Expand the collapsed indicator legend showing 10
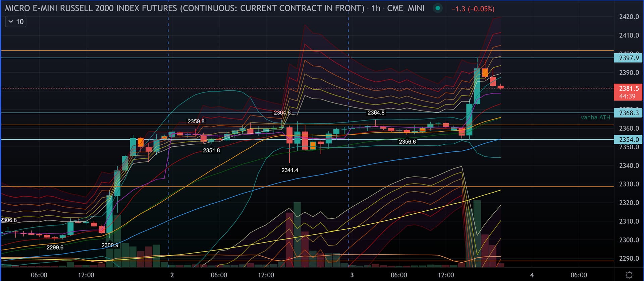Image resolution: width=644 pixels, height=281 pixels. tap(16, 22)
